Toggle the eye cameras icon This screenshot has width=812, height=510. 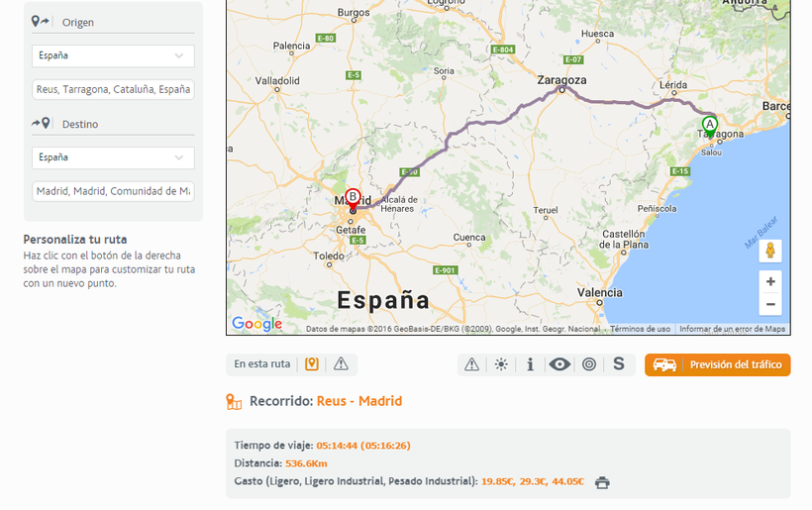pos(559,364)
